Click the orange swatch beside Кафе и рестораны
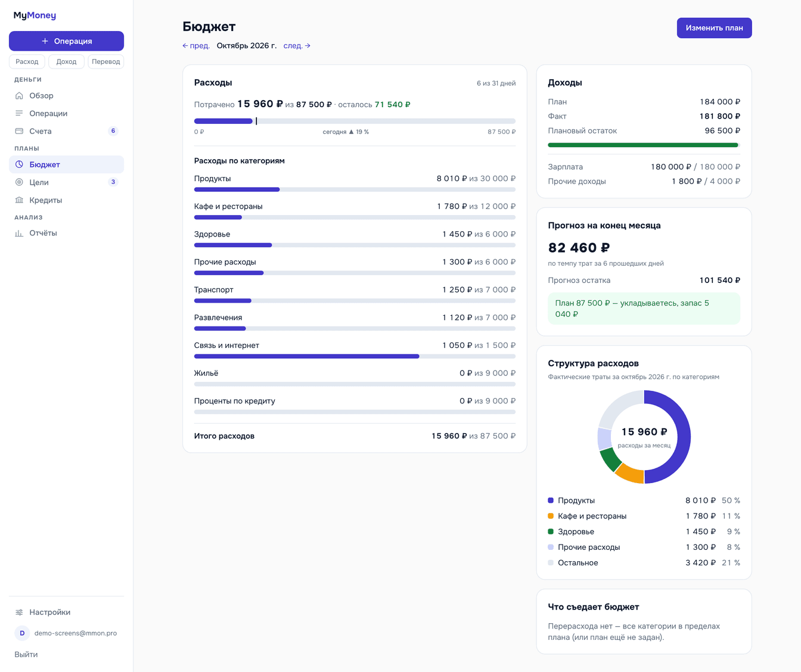 (551, 516)
